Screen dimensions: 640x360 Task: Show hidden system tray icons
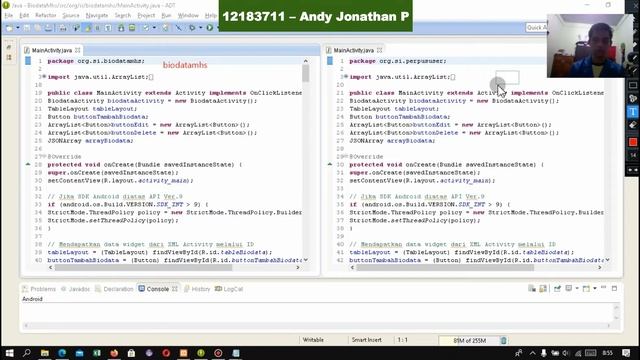point(533,353)
